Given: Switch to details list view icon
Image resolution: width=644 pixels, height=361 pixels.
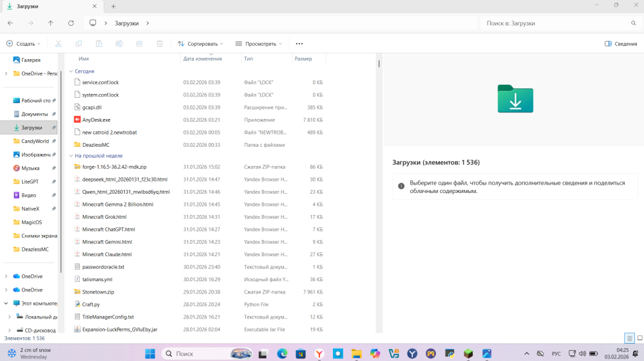Looking at the screenshot, I should coord(629,338).
